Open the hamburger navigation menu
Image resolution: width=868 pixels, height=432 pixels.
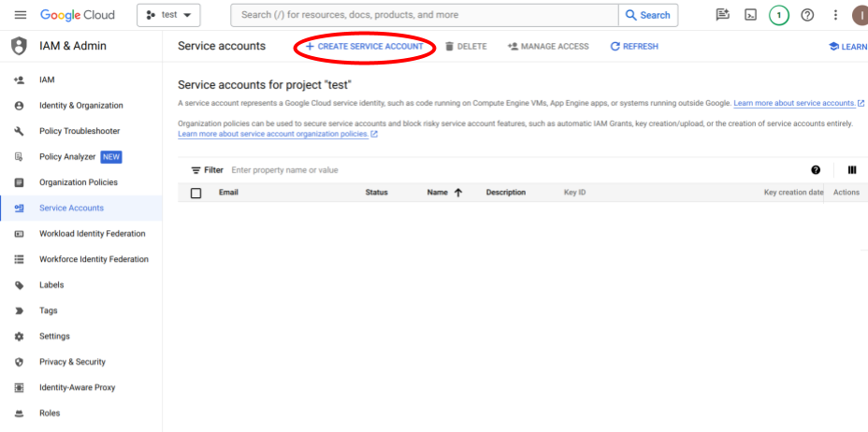(x=20, y=15)
